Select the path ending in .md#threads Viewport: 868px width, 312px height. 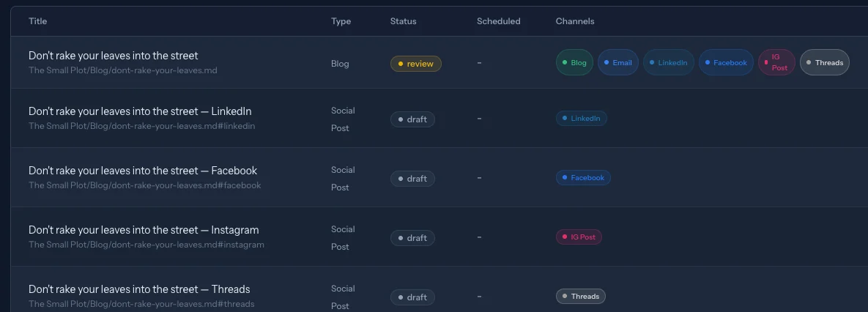tap(141, 304)
